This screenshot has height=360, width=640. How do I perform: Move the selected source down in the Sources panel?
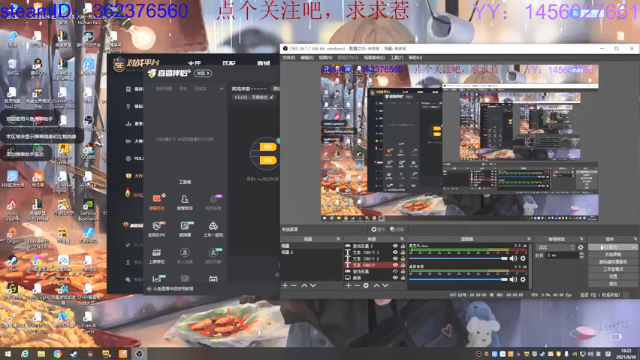point(385,285)
